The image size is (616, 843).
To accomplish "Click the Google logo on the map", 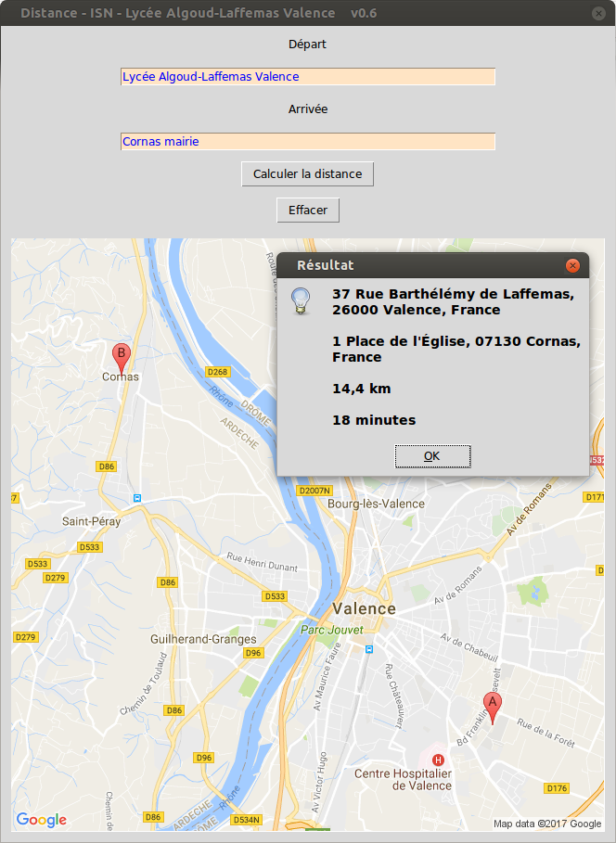I will [42, 820].
